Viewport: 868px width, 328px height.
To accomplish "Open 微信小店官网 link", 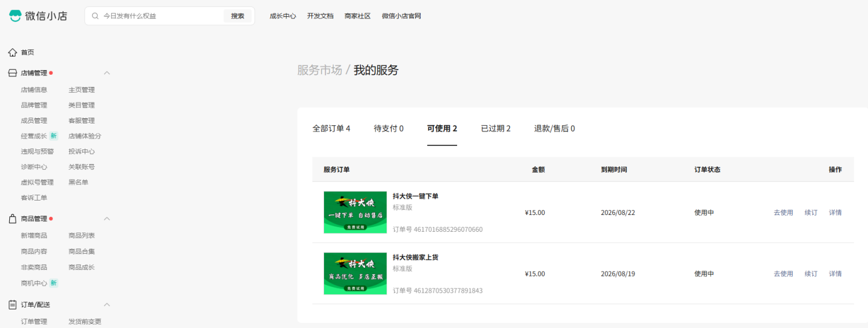I will click(x=402, y=16).
